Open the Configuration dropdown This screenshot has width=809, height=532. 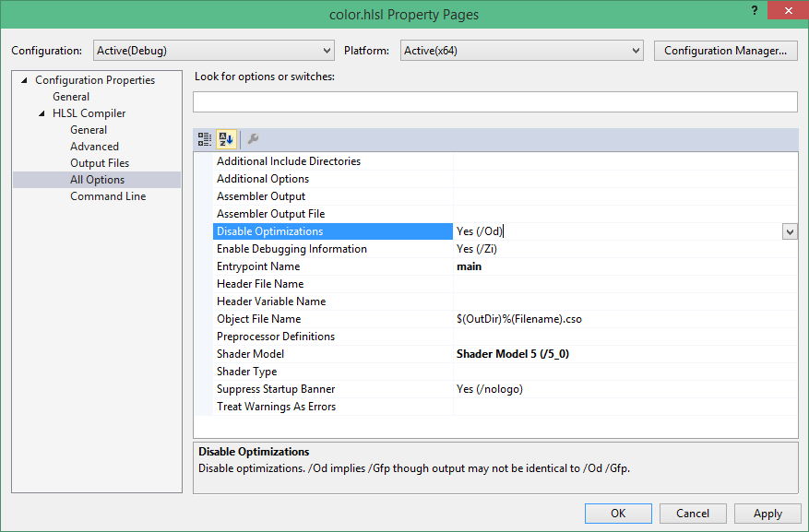[214, 51]
